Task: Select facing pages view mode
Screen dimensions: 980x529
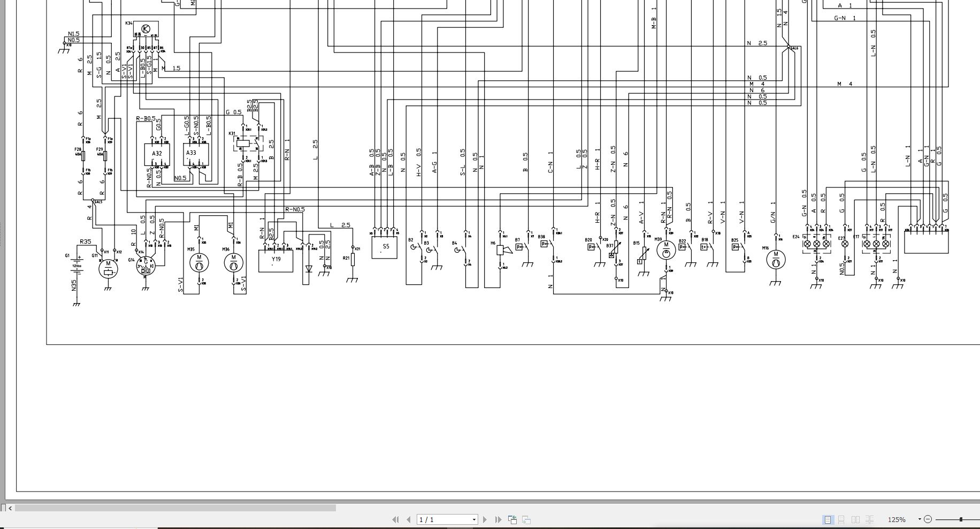Action: click(855, 519)
